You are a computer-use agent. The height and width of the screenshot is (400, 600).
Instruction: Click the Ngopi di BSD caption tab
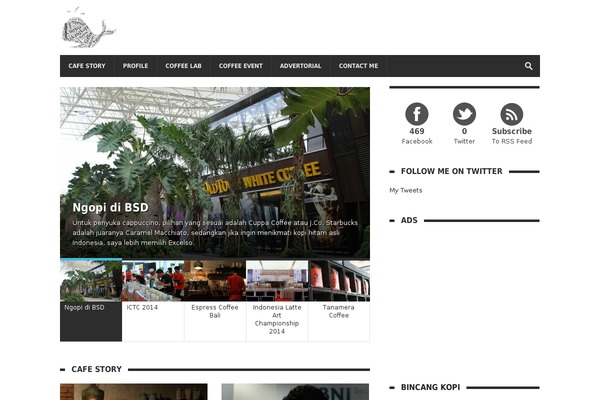point(84,307)
